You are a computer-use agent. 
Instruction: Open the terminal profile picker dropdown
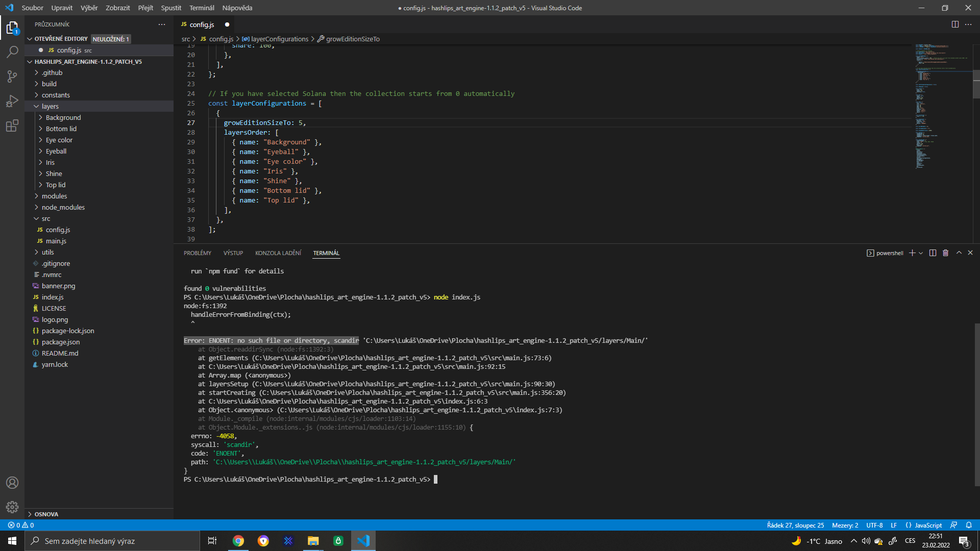click(921, 253)
